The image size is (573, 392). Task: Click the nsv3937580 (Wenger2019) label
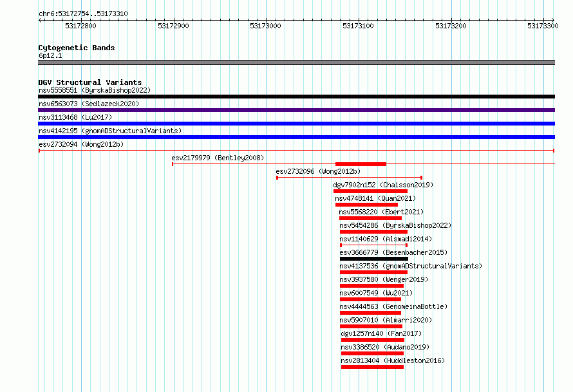tap(384, 279)
